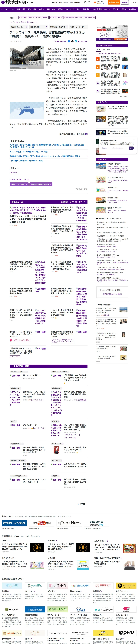This screenshot has height=644, width=138.
Task: Share article via X icon
Action: coord(72,41)
